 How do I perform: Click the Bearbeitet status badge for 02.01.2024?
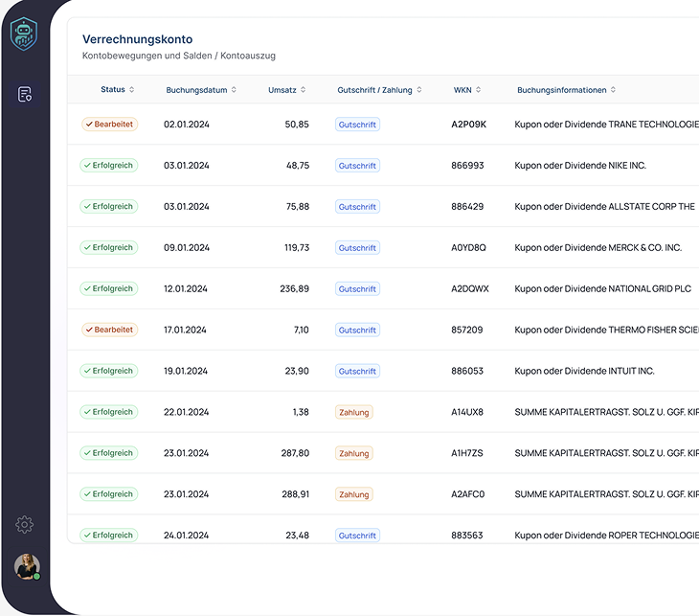tap(109, 125)
